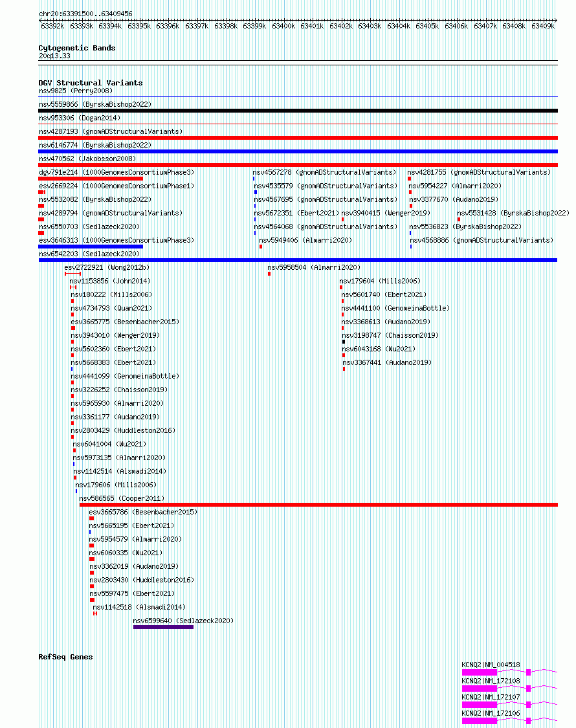Select nsv4734793 (Quan2021) label
The width and height of the screenshot is (576, 728).
111,308
